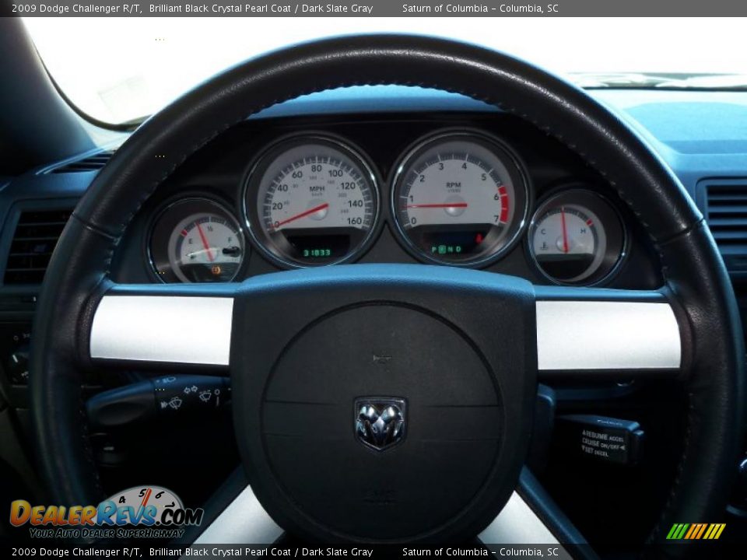The height and width of the screenshot is (560, 747).
Task: Click the multicolor stripes logo in the corner
Action: [x=696, y=531]
